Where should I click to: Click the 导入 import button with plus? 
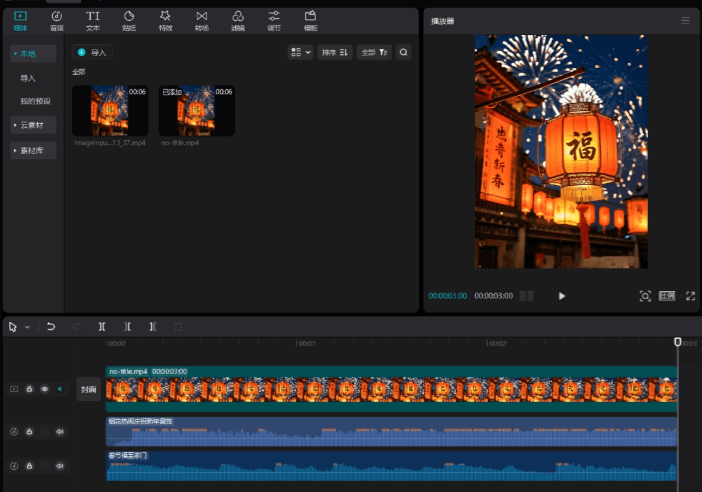pos(92,52)
